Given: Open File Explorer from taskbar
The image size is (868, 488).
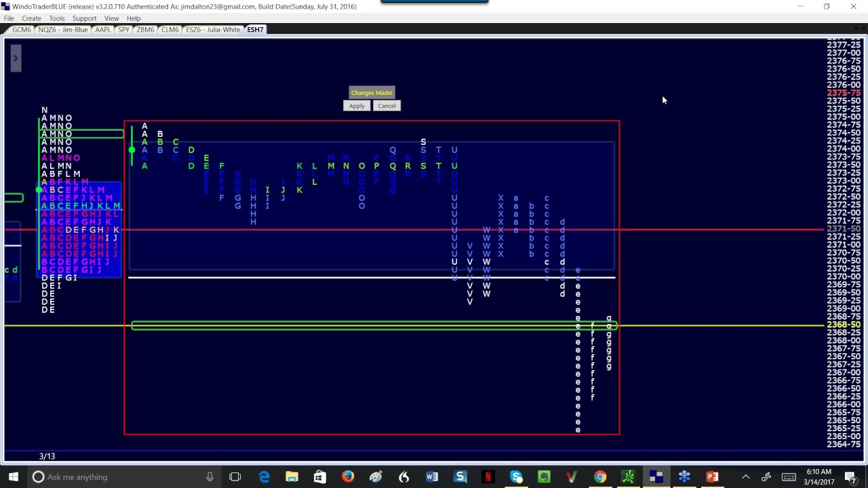Looking at the screenshot, I should [x=292, y=477].
